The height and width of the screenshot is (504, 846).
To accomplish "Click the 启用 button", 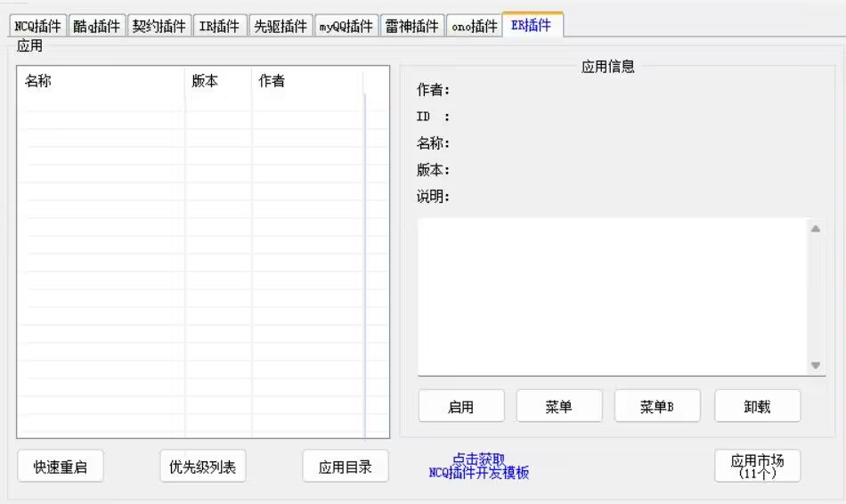I will tap(460, 406).
